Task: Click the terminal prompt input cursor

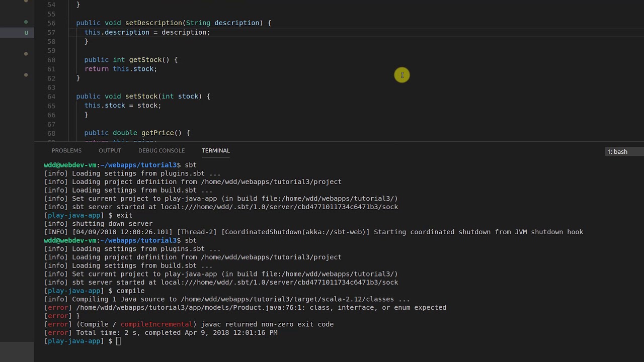Action: 118,341
